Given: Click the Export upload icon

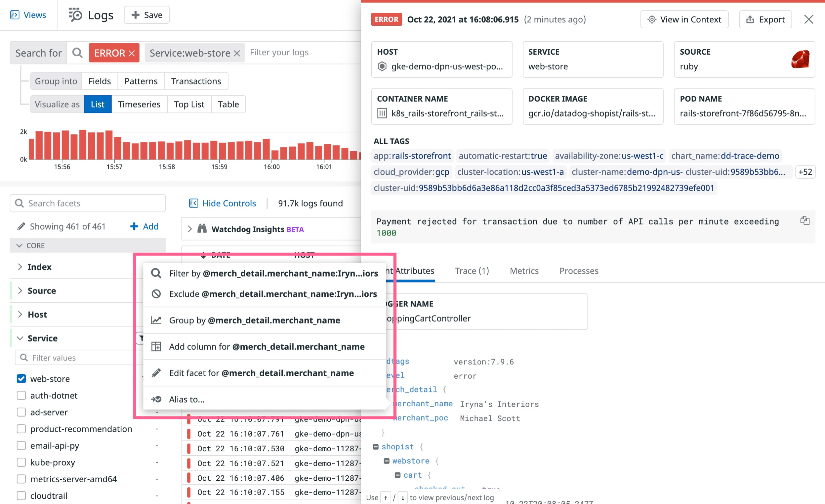Looking at the screenshot, I should coord(750,20).
